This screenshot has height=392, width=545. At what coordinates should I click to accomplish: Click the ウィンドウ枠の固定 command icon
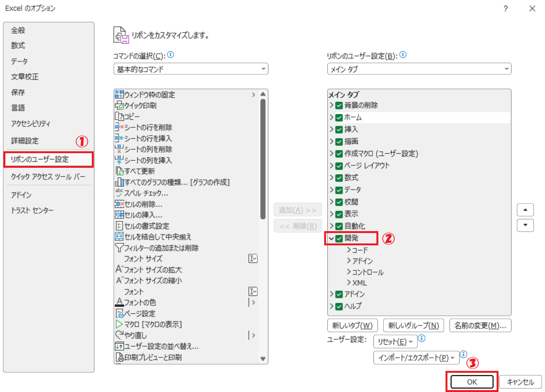coord(119,94)
